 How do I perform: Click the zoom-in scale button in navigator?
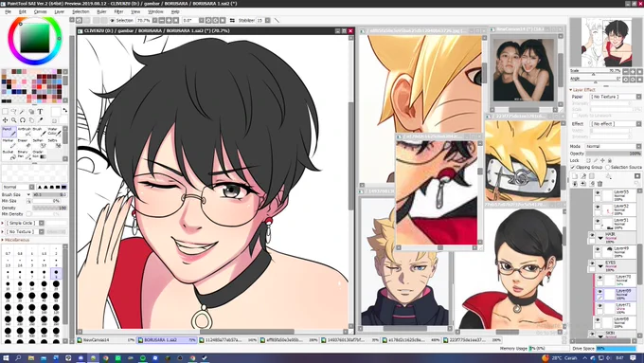(633, 71)
